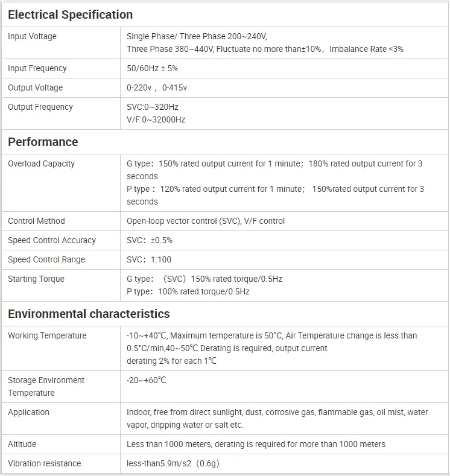Click the Environmental characteristics heading
The height and width of the screenshot is (476, 450).
coord(89,314)
